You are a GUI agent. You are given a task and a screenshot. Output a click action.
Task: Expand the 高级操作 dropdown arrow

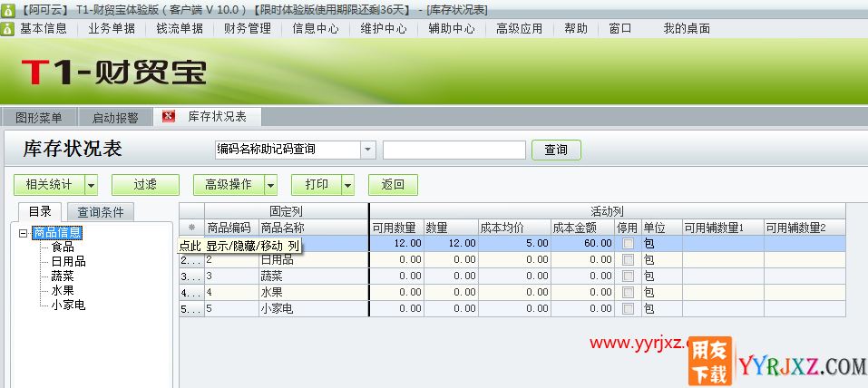point(270,185)
